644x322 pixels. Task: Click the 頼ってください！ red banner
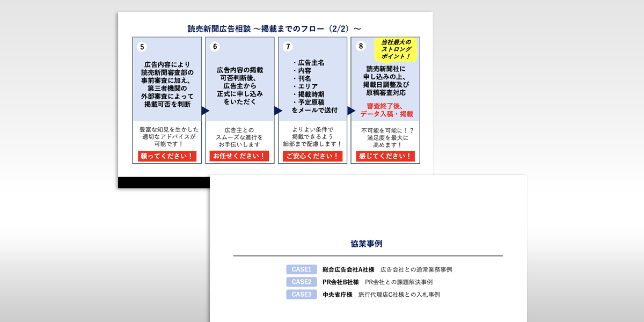[166, 156]
